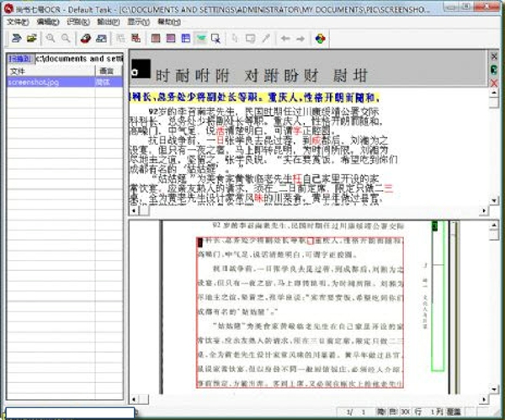Open the 编辑 menu
505x420 pixels.
(x=47, y=22)
